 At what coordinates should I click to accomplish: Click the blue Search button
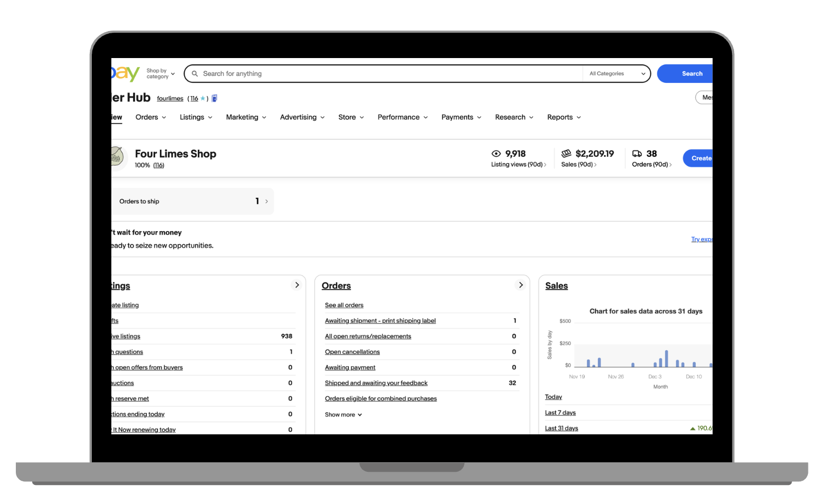coord(691,73)
